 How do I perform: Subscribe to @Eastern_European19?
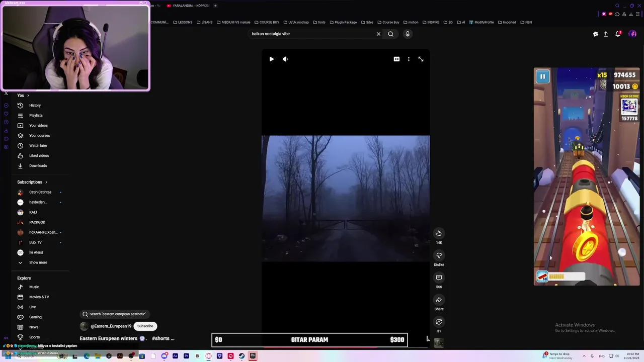pos(145,326)
